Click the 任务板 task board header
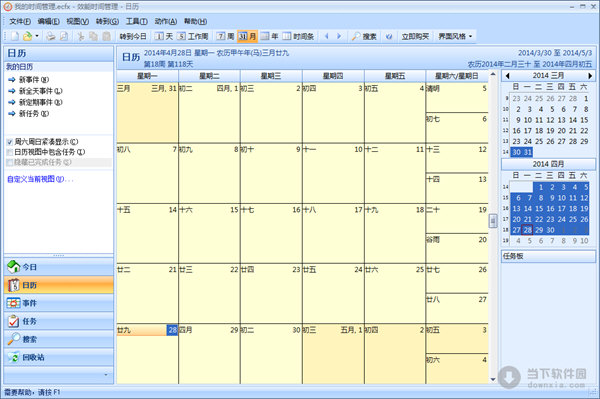Image resolution: width=600 pixels, height=399 pixels. coord(548,256)
